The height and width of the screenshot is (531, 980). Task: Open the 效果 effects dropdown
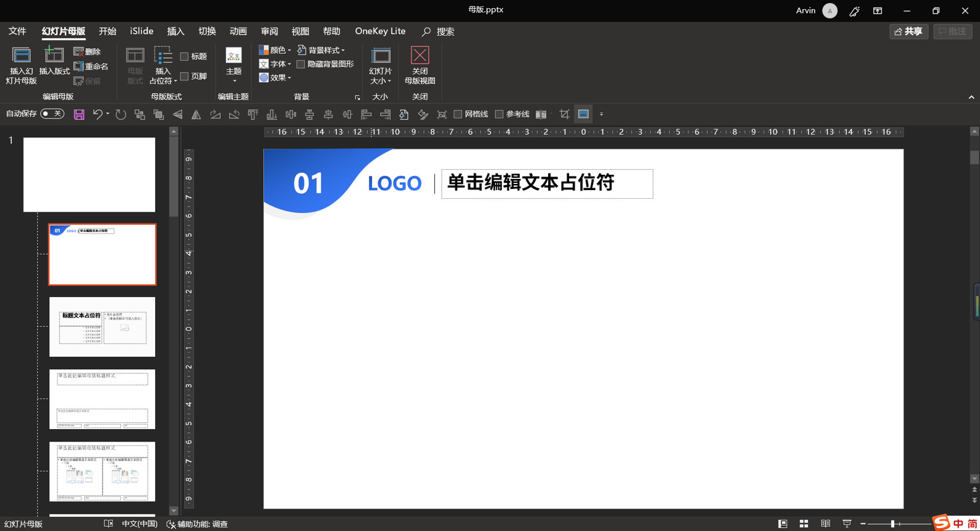pyautogui.click(x=275, y=78)
